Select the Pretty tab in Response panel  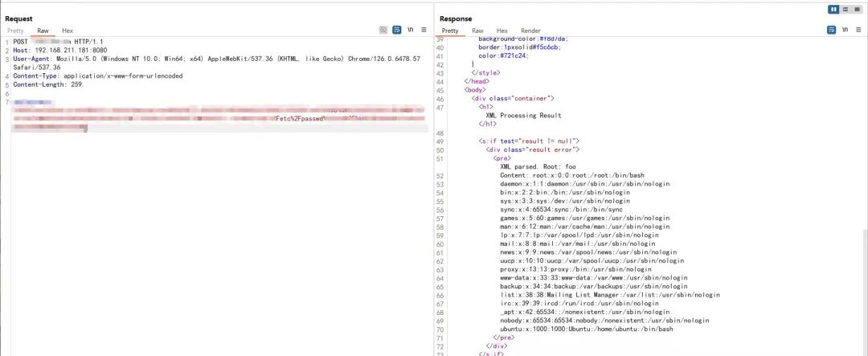coord(449,31)
